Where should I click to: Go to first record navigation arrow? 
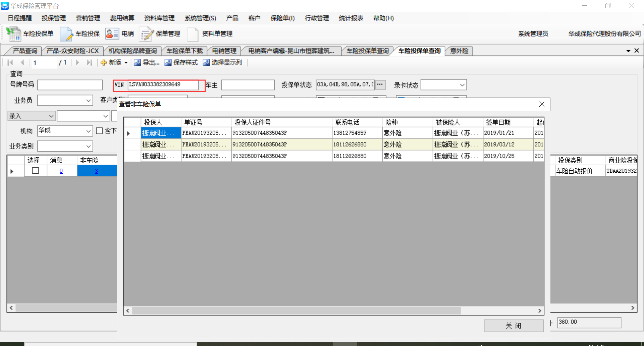pyautogui.click(x=10, y=62)
